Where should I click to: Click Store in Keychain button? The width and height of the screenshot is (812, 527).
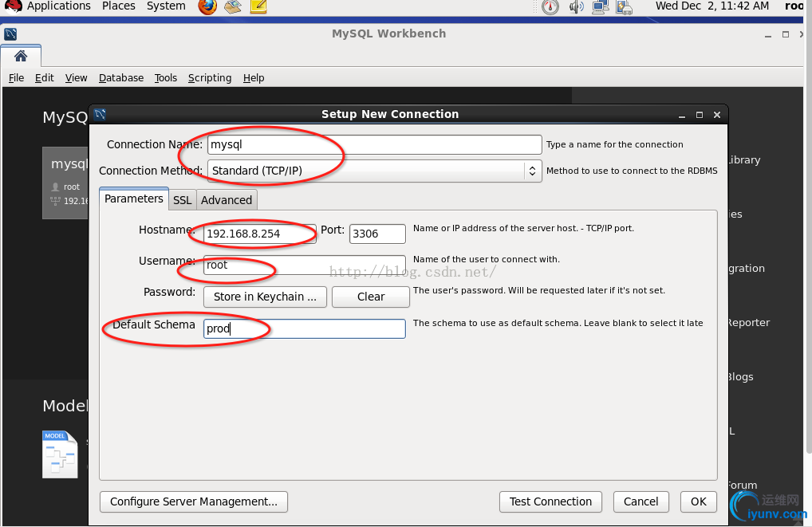click(265, 297)
